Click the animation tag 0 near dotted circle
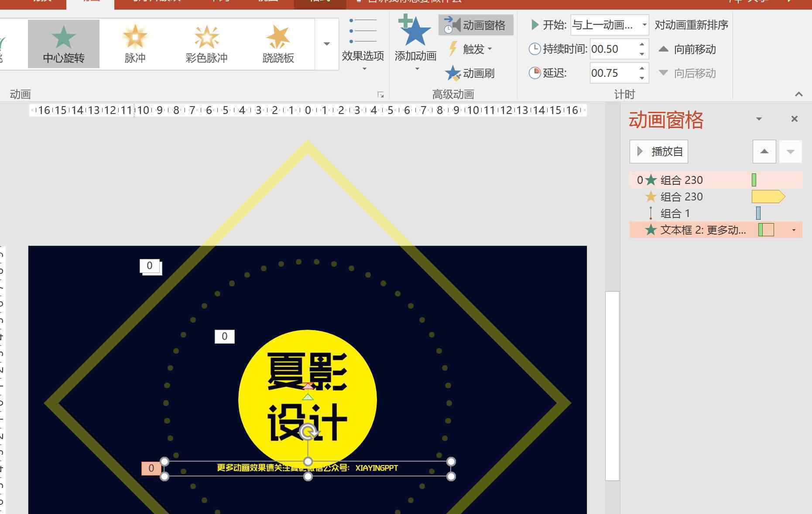Screen dimensions: 812x514 pos(224,336)
